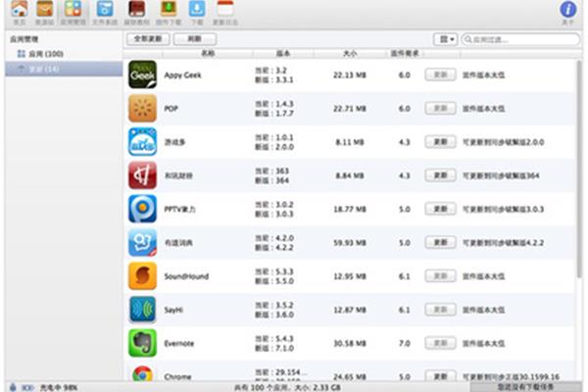Image resolution: width=588 pixels, height=392 pixels.
Task: Click the SoundHound app icon
Action: point(142,276)
